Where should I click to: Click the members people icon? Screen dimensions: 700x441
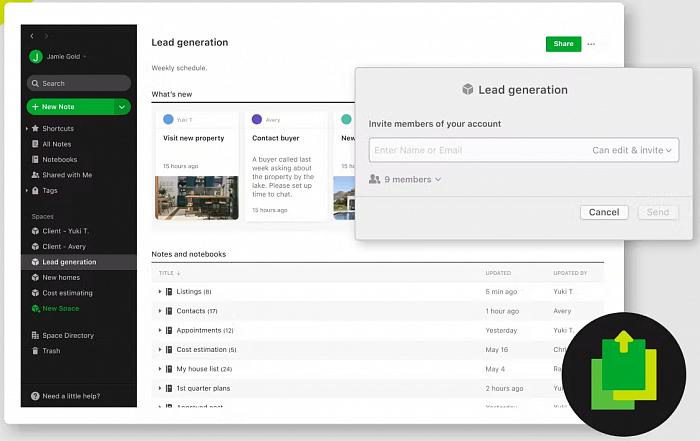tap(375, 179)
